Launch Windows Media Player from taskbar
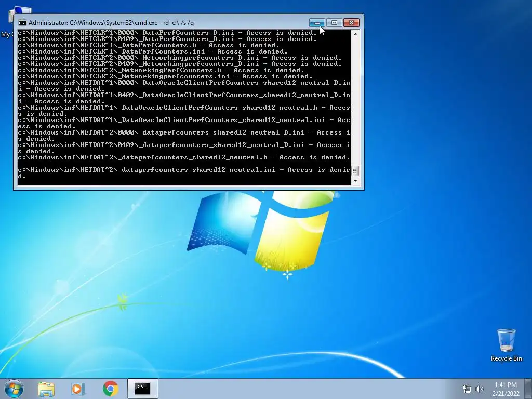The width and height of the screenshot is (532, 399). click(78, 389)
